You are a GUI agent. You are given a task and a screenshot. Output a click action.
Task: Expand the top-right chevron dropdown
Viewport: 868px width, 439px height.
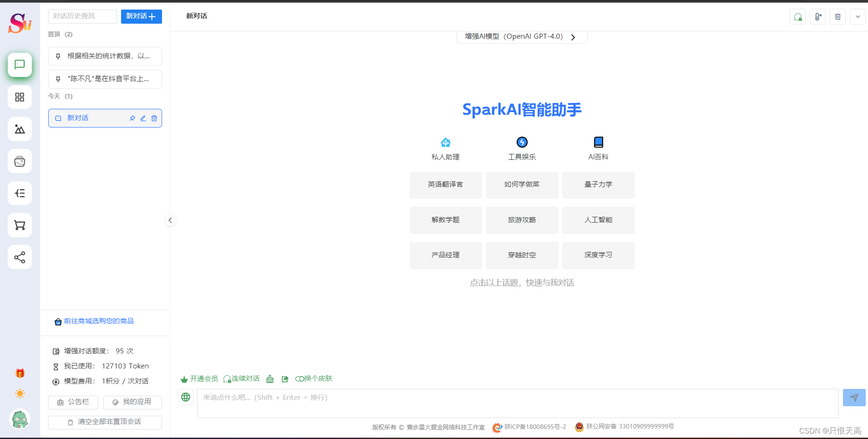click(x=858, y=17)
